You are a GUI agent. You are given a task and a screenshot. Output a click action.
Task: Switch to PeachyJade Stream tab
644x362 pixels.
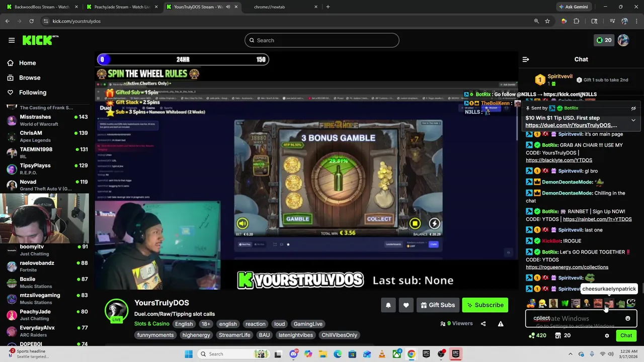(122, 7)
